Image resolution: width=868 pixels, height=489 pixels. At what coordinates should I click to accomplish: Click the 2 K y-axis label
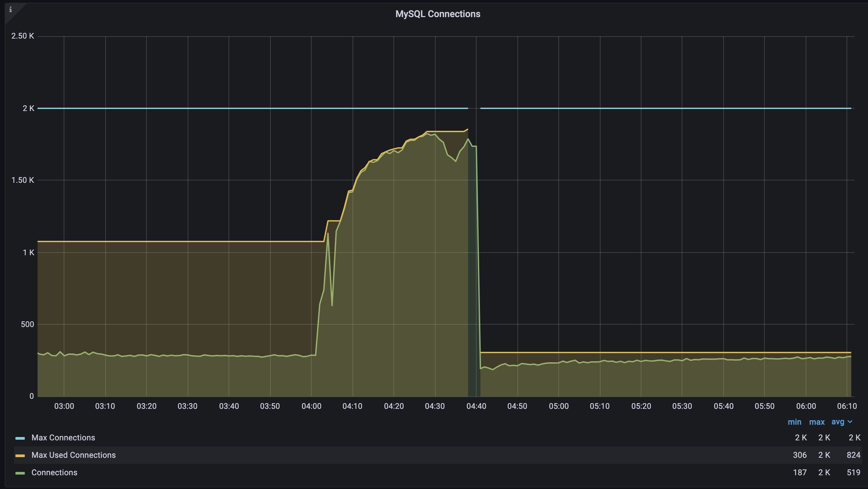point(28,108)
